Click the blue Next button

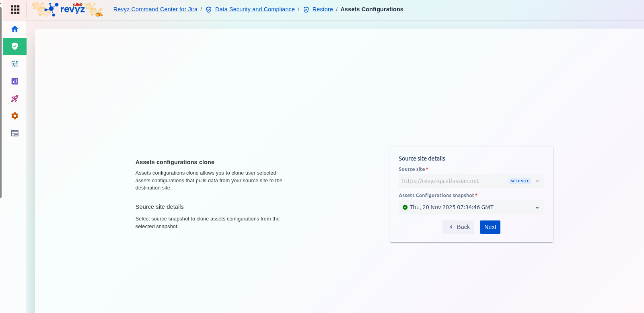(x=490, y=227)
